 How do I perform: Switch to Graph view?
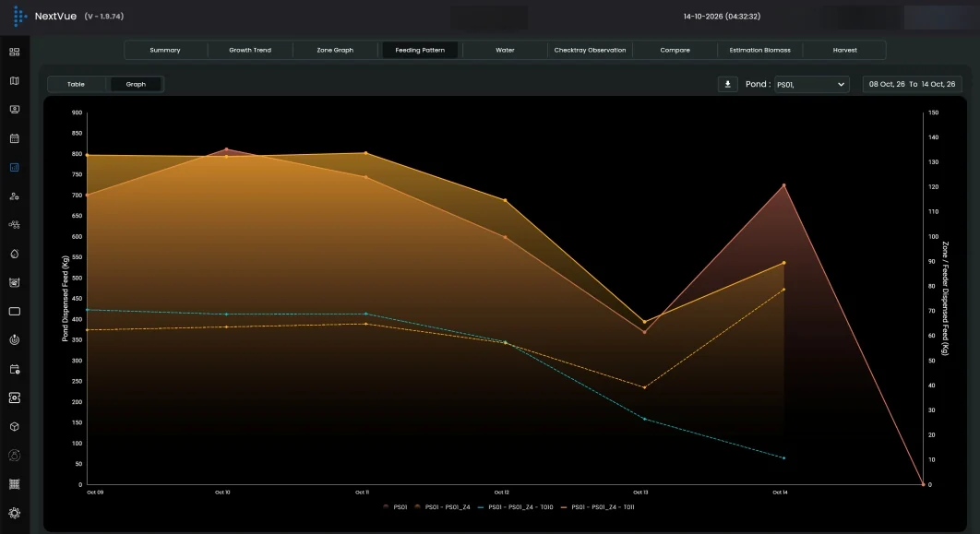136,84
